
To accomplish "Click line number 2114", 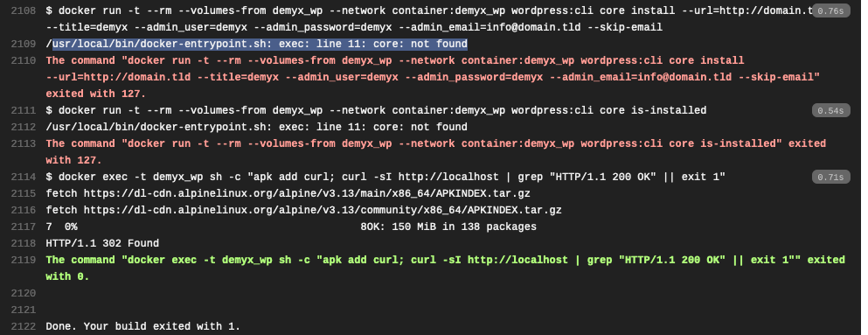I will tap(24, 177).
